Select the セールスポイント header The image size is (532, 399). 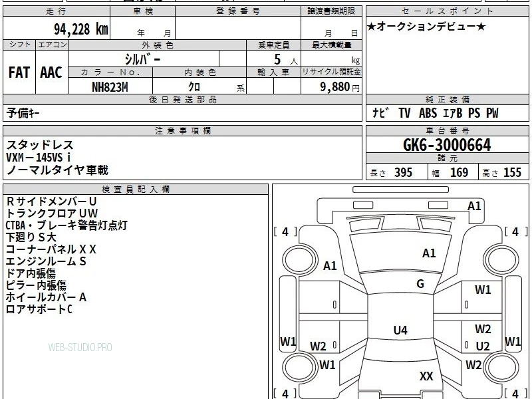pyautogui.click(x=448, y=11)
